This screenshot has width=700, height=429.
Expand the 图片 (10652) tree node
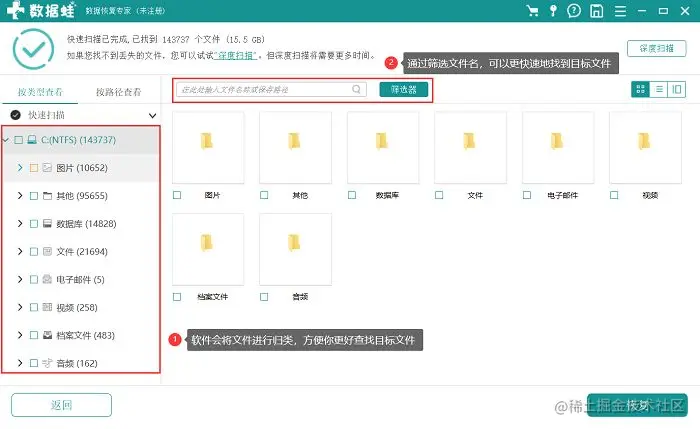pyautogui.click(x=20, y=168)
